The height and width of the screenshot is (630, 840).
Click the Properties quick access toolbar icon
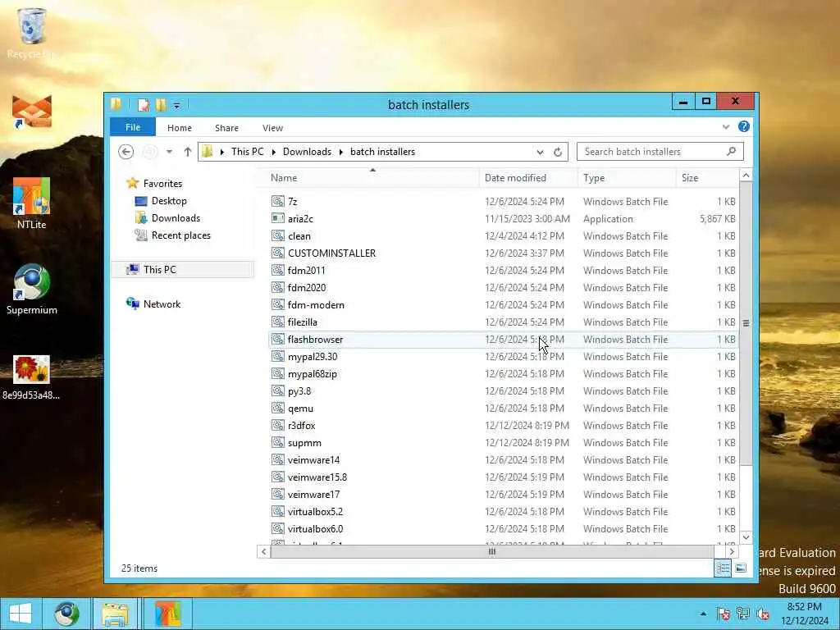(x=143, y=105)
